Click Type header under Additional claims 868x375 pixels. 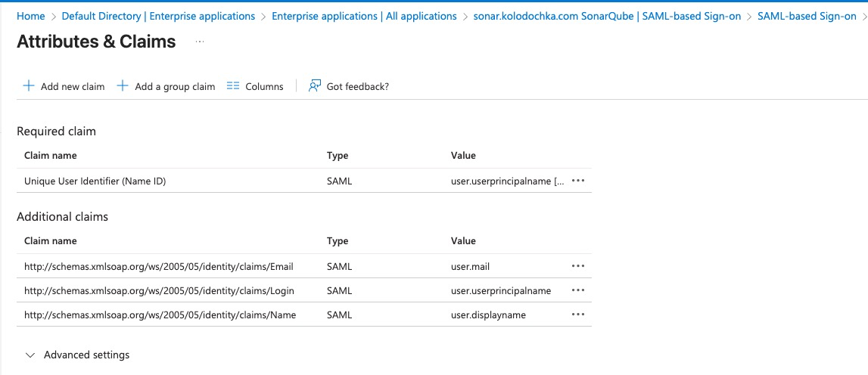338,240
